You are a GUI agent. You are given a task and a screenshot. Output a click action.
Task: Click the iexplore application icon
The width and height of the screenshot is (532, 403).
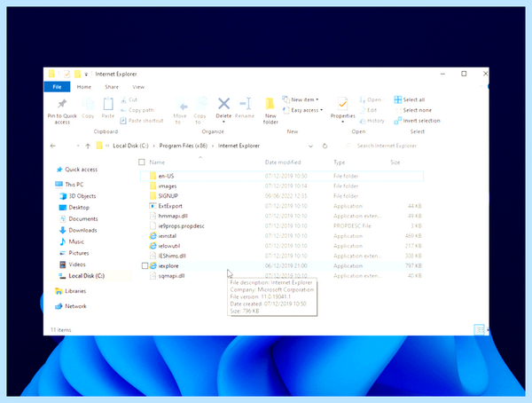(153, 265)
